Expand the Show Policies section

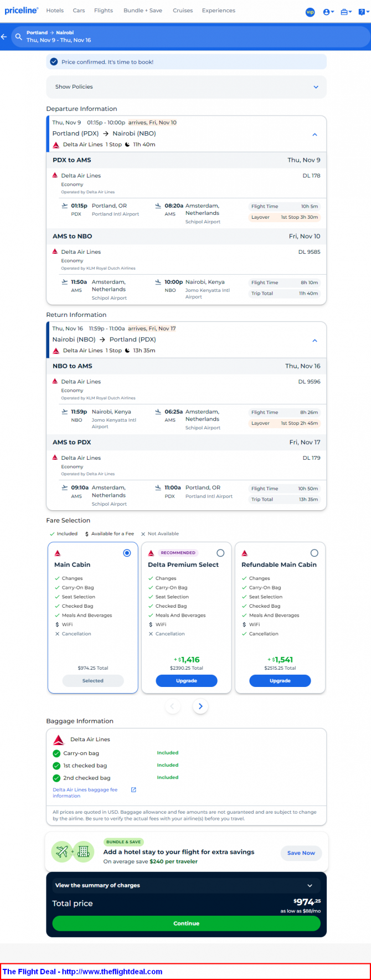coord(186,87)
